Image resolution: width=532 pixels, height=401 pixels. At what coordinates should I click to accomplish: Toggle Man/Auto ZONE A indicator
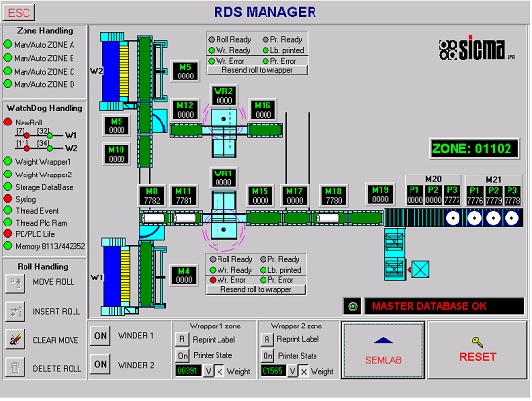pos(8,44)
